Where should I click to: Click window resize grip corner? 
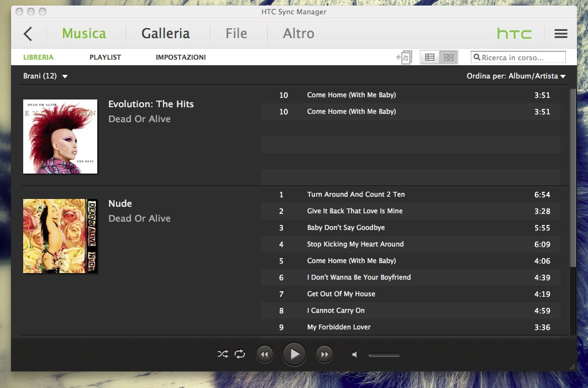tap(573, 367)
